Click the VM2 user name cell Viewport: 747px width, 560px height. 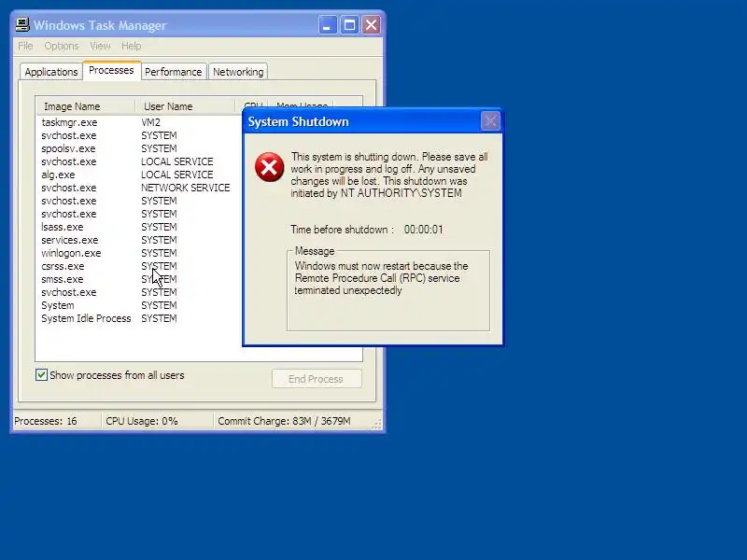(x=150, y=122)
